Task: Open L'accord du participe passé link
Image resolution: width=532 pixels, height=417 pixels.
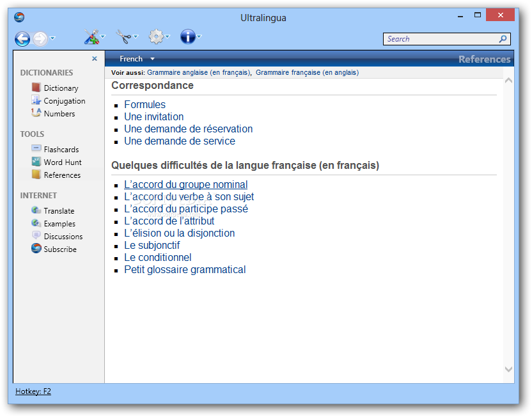Action: click(x=186, y=209)
